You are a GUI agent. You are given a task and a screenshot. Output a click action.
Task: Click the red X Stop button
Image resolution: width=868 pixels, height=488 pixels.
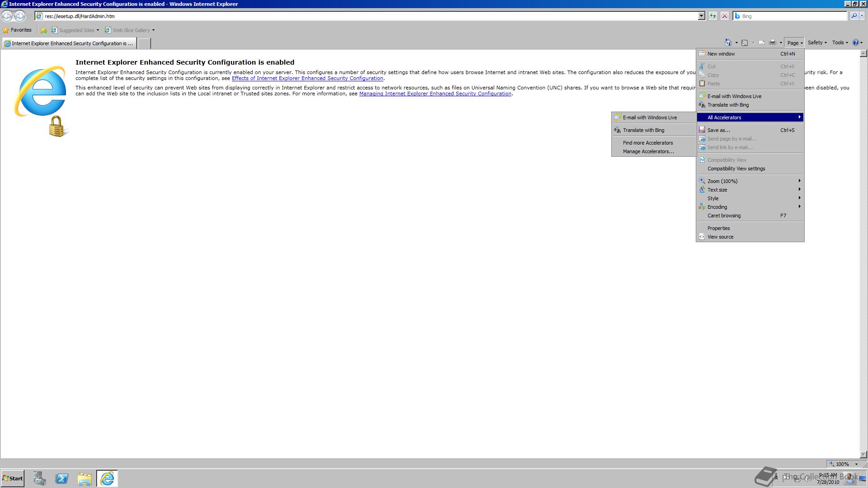click(x=725, y=16)
